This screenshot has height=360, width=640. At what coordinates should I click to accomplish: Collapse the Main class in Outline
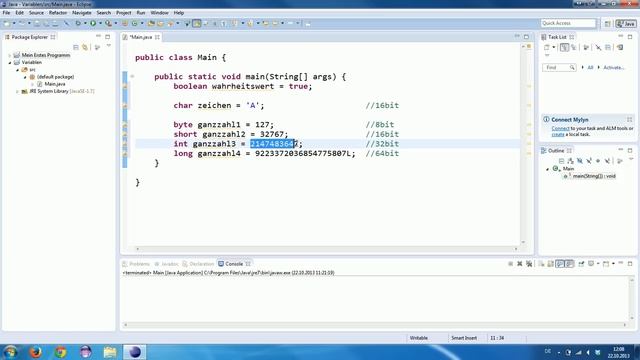point(547,169)
